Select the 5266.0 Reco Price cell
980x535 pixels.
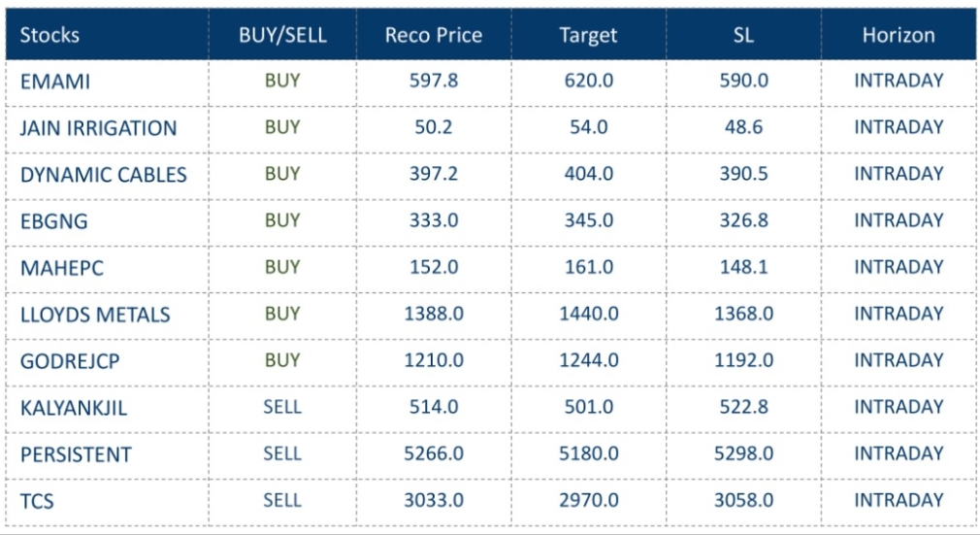[434, 454]
